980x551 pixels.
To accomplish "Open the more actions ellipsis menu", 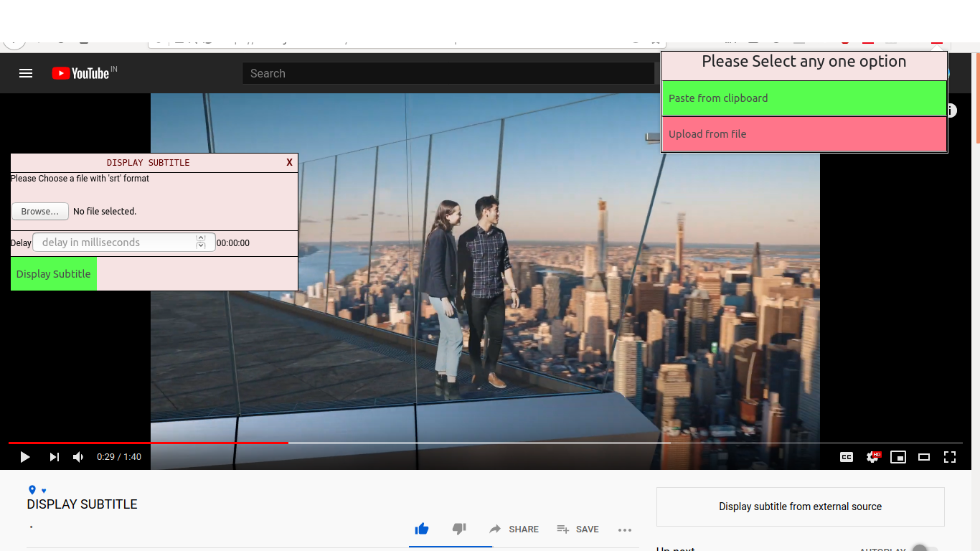I will pos(625,530).
